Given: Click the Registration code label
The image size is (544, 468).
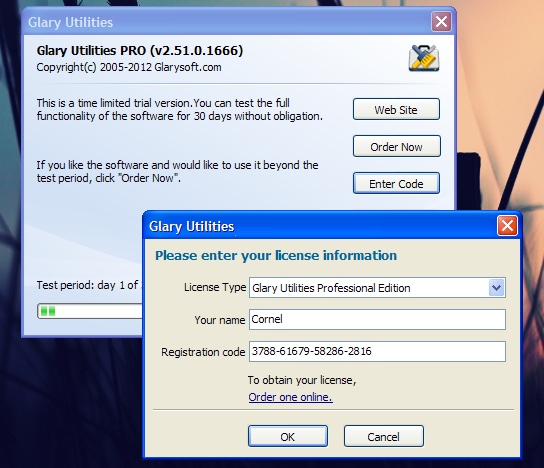Looking at the screenshot, I should tap(203, 352).
